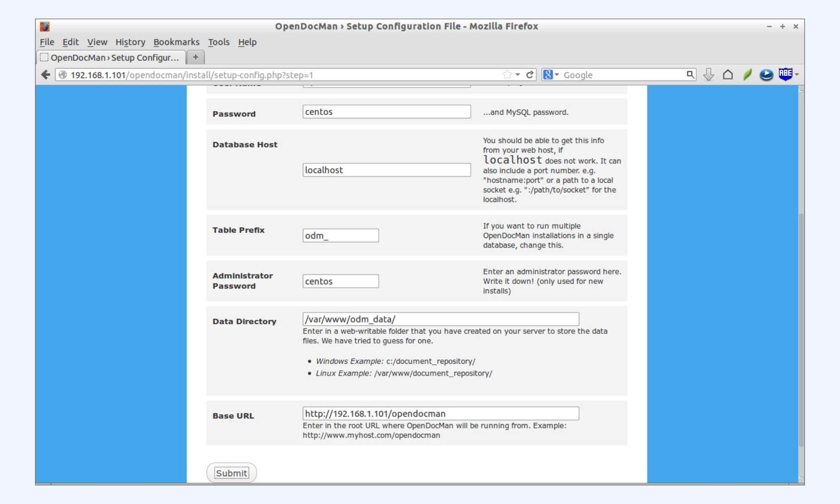Open the File menu

tap(47, 42)
